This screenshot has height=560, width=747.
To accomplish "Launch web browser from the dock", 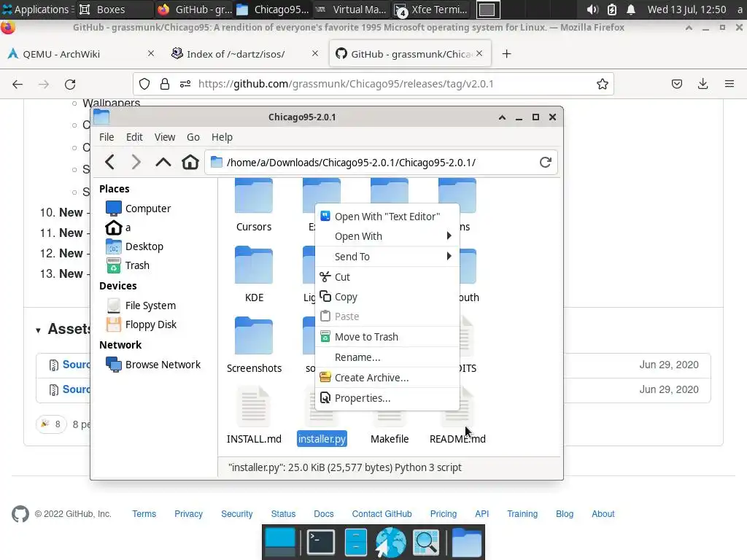I will click(x=390, y=542).
